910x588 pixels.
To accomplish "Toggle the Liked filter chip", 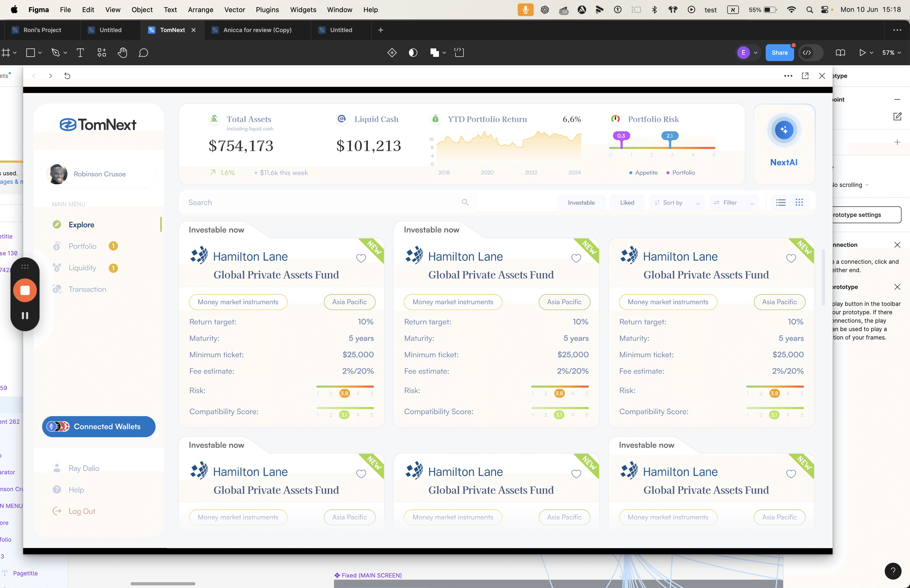I will (627, 202).
